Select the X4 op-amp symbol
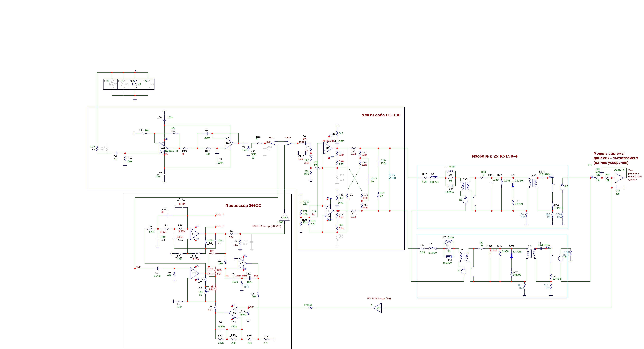This screenshot has height=349, width=644. pyautogui.click(x=195, y=273)
